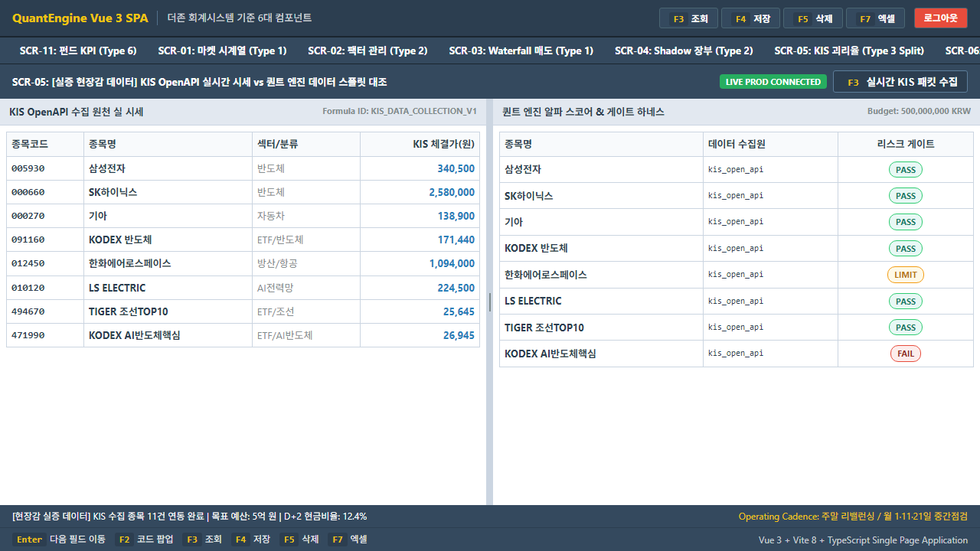
Task: Click the Formula ID: KIS_DATA_COLLECTION_V1 label
Action: pyautogui.click(x=399, y=112)
